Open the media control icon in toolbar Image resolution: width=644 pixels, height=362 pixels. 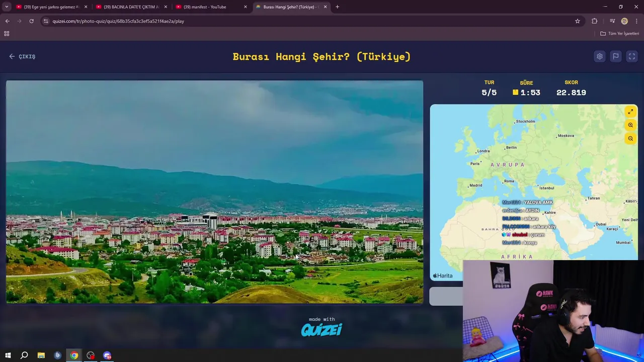612,21
